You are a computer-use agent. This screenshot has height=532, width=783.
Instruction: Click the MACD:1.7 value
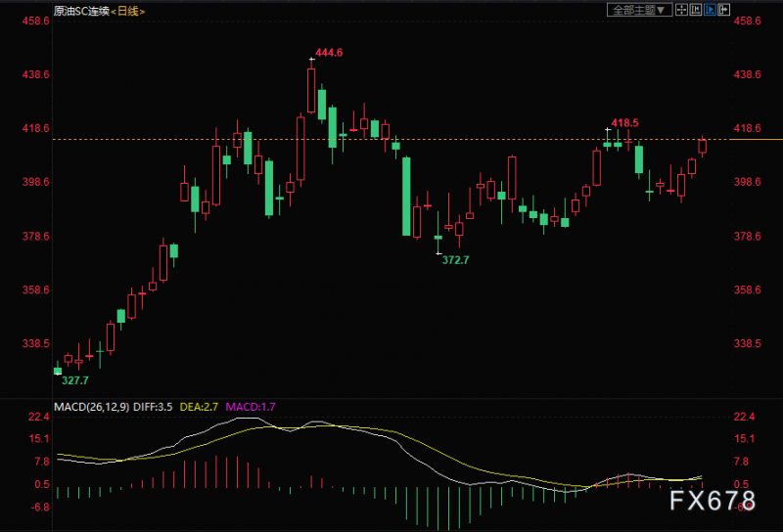[251, 407]
